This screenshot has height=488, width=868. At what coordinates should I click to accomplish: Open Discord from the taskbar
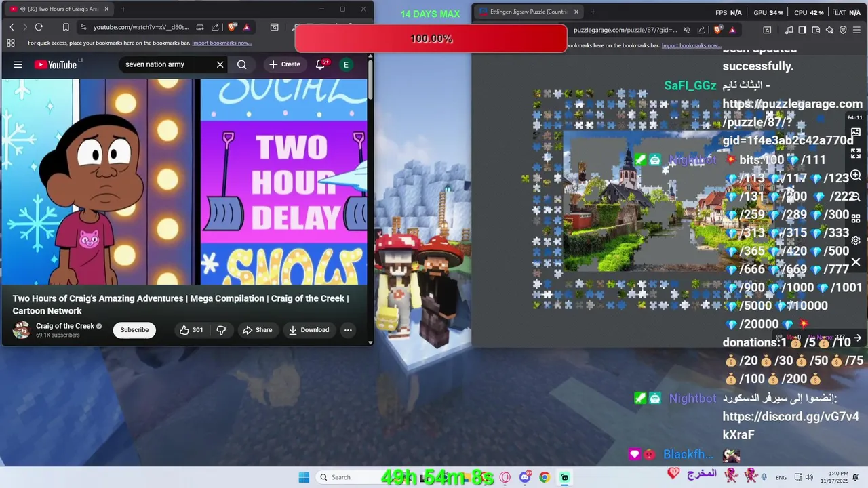tap(525, 477)
